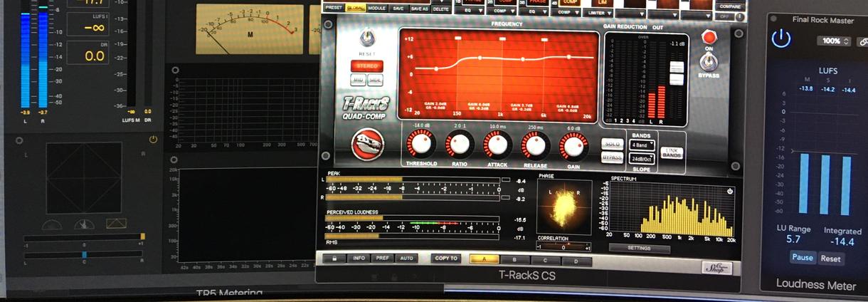The image size is (868, 302).
Task: Click the lock icon in bottom bar
Action: 333,258
